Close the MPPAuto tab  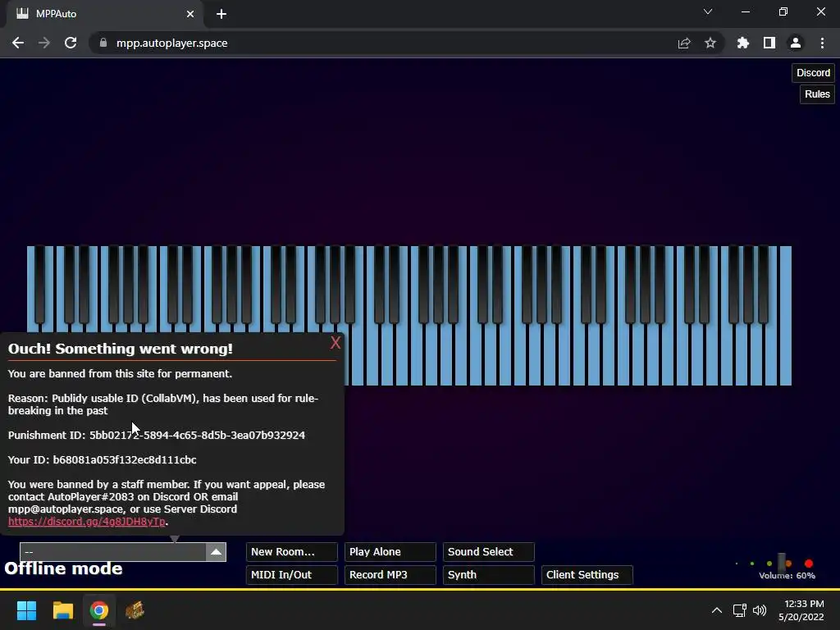pyautogui.click(x=190, y=14)
